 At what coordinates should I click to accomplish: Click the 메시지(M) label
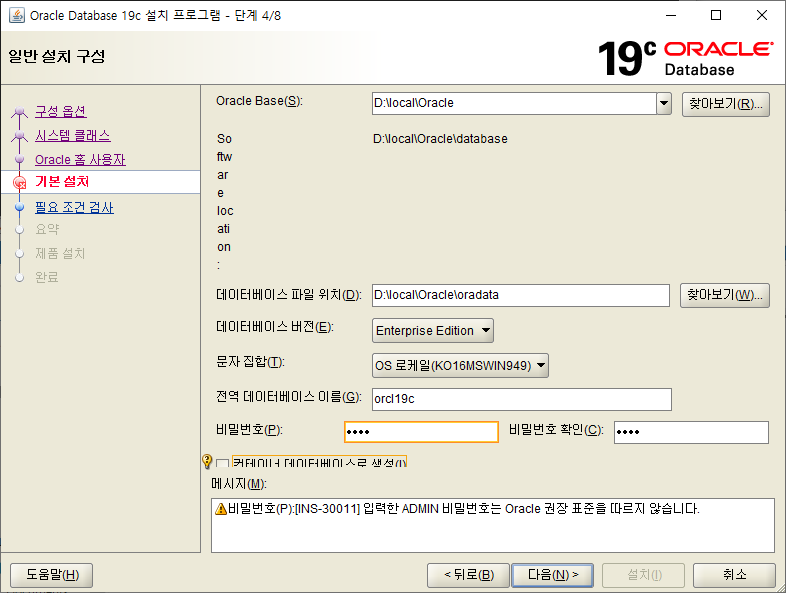point(239,484)
